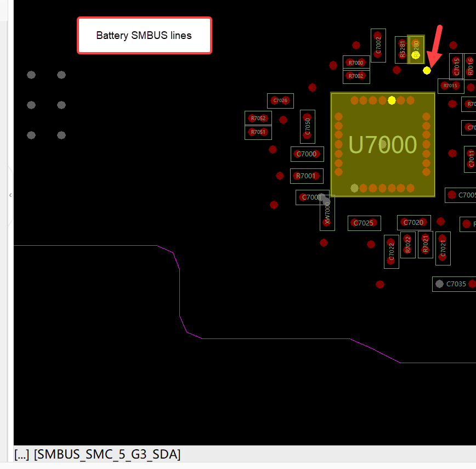Select resistor R7015
This screenshot has width=476, height=469.
(451, 86)
